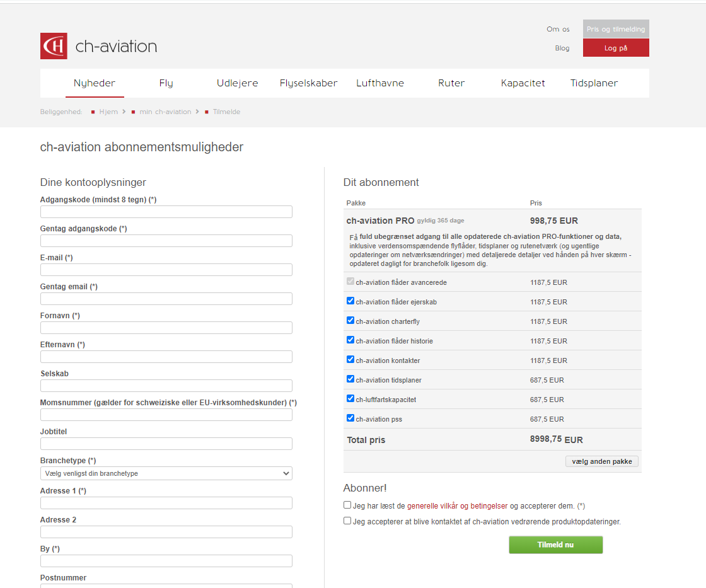Click the Total pris 8998,75 EUR value
The height and width of the screenshot is (588, 706).
point(556,439)
